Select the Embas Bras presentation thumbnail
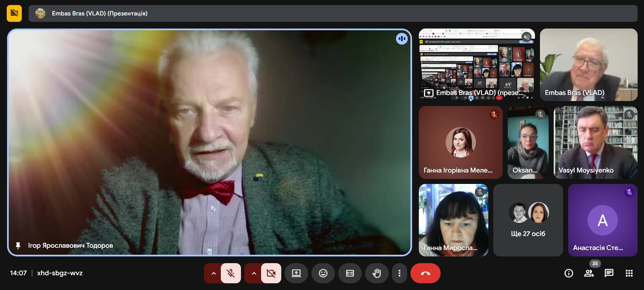 pyautogui.click(x=477, y=64)
